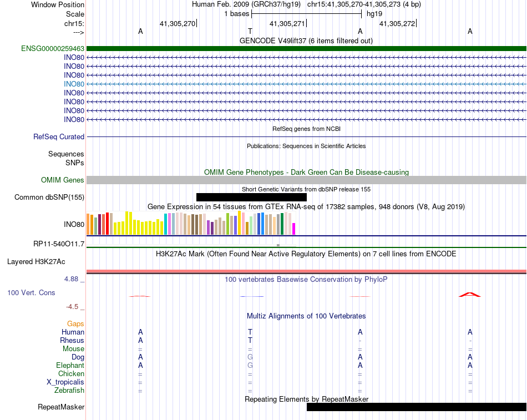Image resolution: width=527 pixels, height=420 pixels.
Task: Click the G base in the Elephant row
Action: tap(250, 365)
